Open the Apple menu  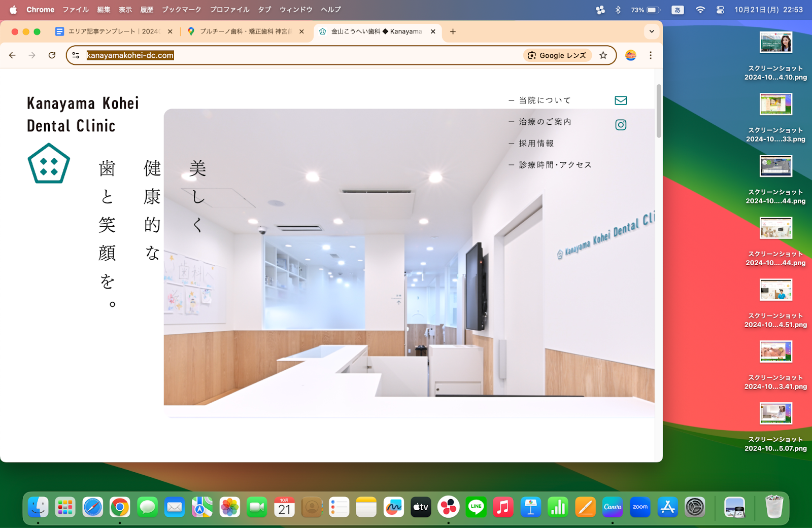(13, 10)
